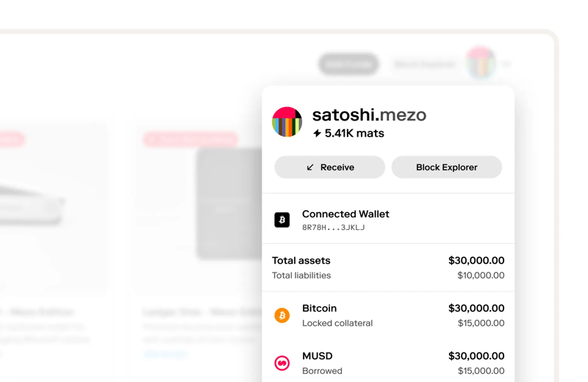
Task: Click wallet address 8R78H...3JKLJ
Action: click(333, 228)
